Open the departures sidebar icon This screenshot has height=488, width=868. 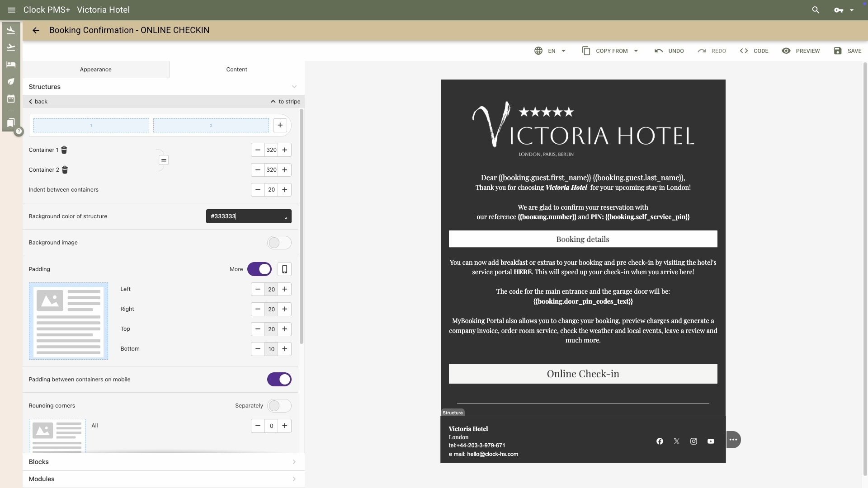(x=11, y=47)
